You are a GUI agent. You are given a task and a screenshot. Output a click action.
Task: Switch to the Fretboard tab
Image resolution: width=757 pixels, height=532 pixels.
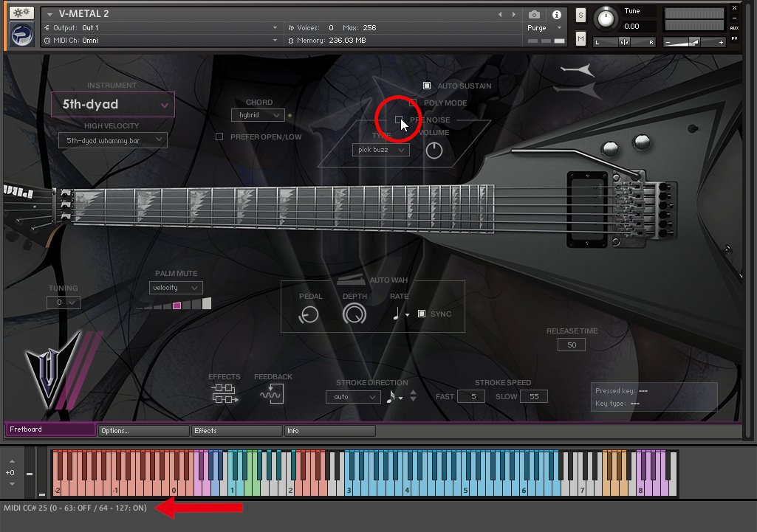point(50,429)
